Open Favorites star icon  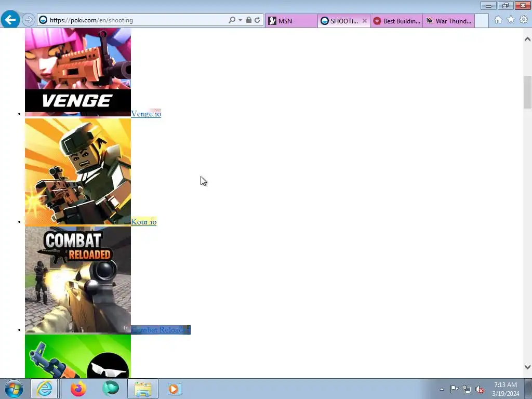511,20
